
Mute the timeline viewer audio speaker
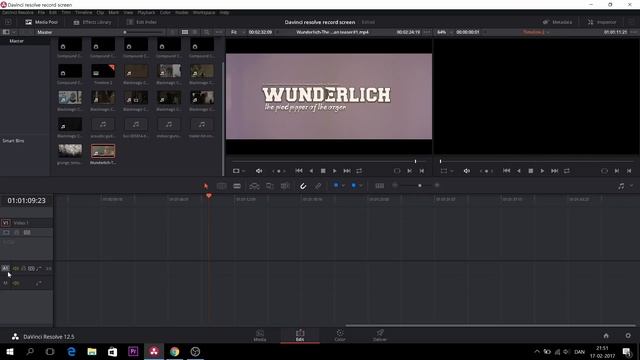coord(467,171)
